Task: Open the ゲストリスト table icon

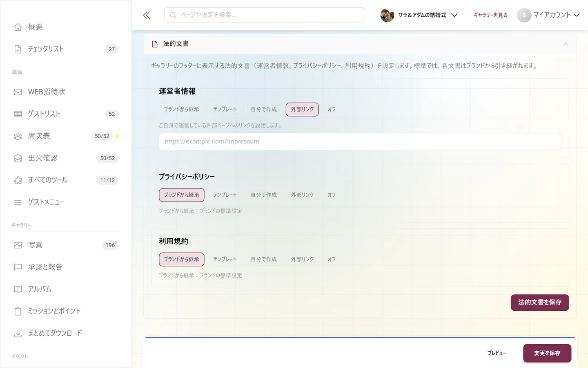Action: (18, 114)
